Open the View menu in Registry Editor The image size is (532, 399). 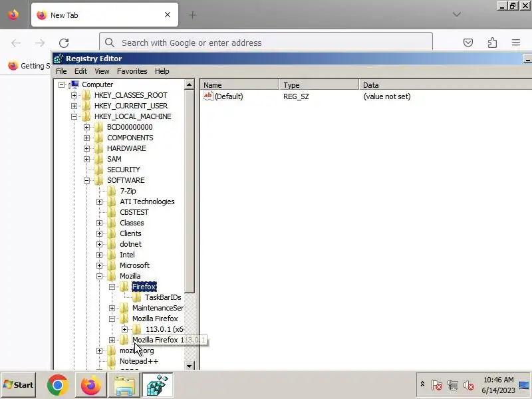pos(102,71)
